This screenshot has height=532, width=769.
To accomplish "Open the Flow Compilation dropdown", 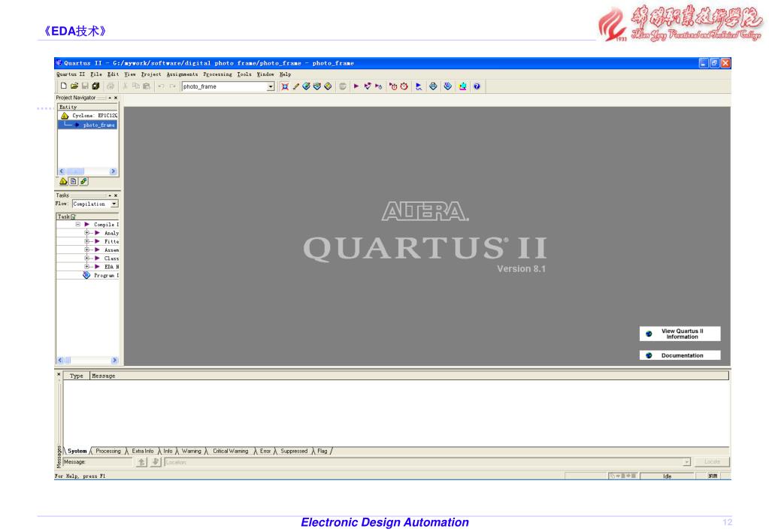I will 114,204.
